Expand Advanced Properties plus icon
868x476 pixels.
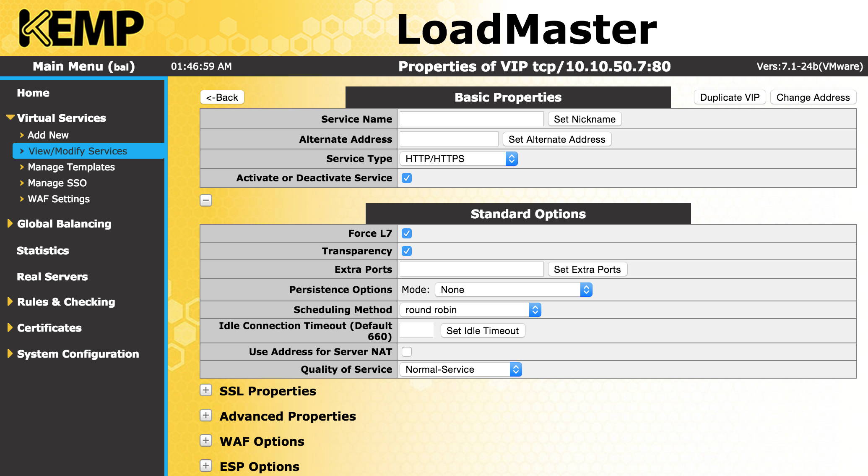206,416
